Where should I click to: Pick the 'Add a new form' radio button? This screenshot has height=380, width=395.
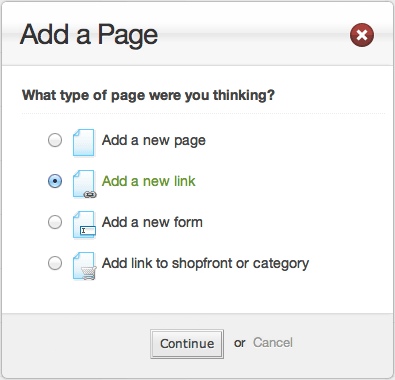tap(55, 222)
